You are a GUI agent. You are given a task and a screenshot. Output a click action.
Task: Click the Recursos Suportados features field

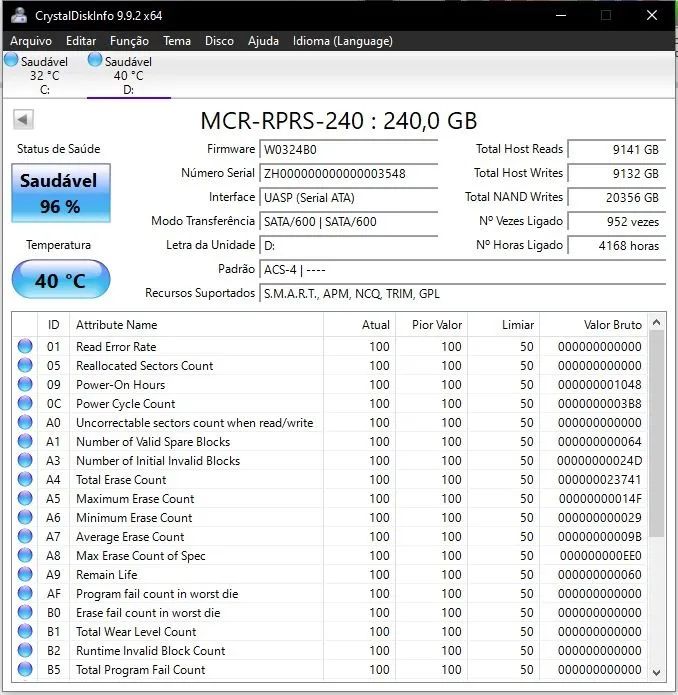(x=463, y=293)
